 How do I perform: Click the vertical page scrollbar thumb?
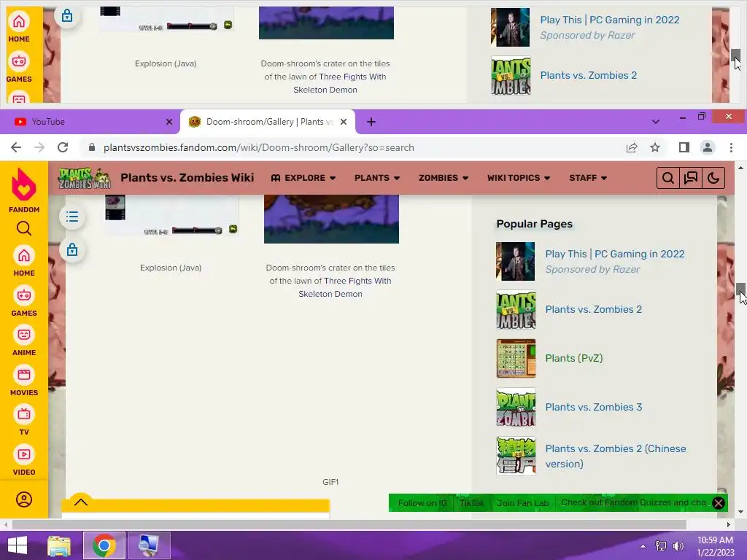740,289
